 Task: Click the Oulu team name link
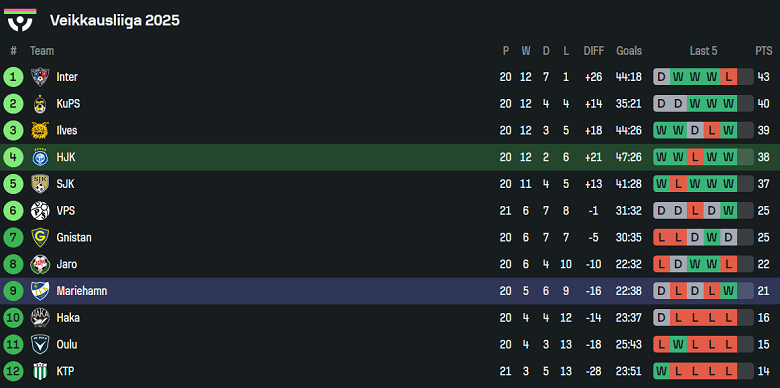pyautogui.click(x=67, y=344)
